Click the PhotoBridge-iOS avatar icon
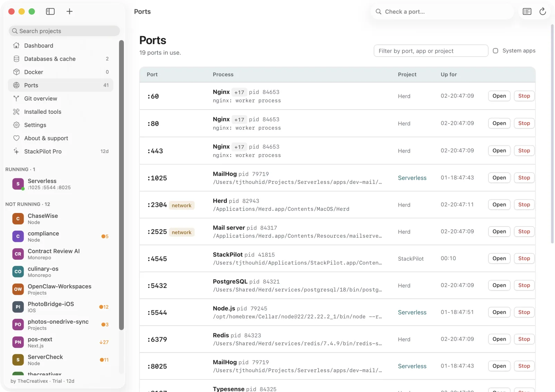This screenshot has width=555, height=392. [x=18, y=307]
